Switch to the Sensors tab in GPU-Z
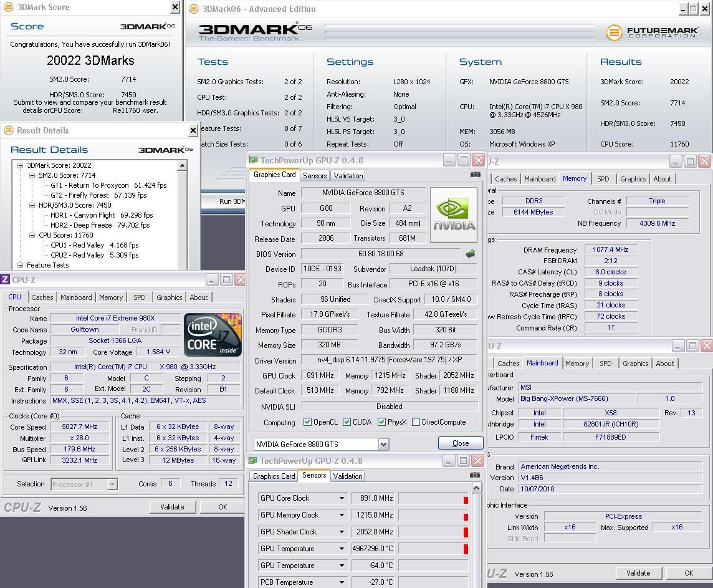 [x=315, y=176]
